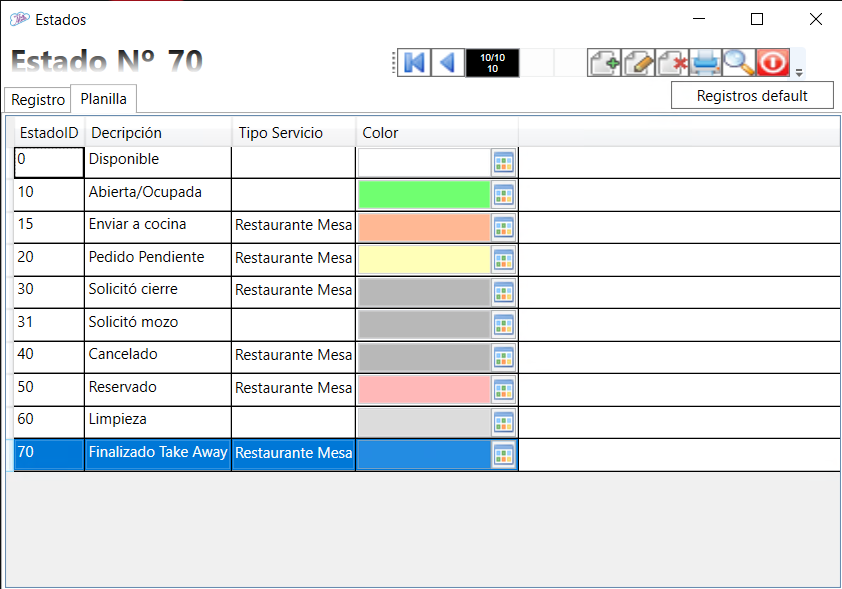
Task: Click the EstadoID column header
Action: coord(48,133)
